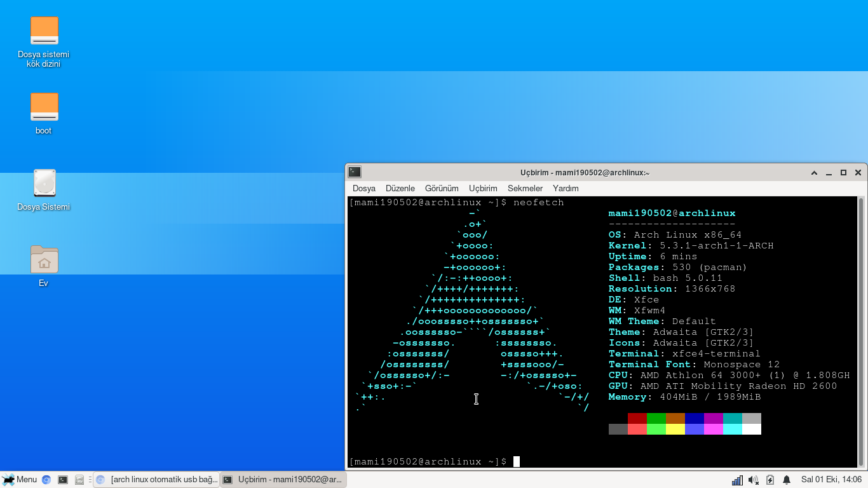The image size is (868, 488).
Task: Click the 'DE: Xfce' line
Action: (634, 299)
